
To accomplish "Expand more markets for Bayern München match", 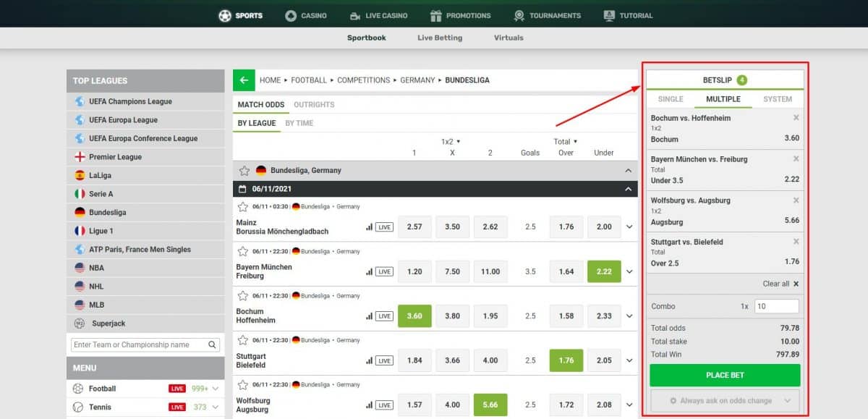I will click(629, 271).
